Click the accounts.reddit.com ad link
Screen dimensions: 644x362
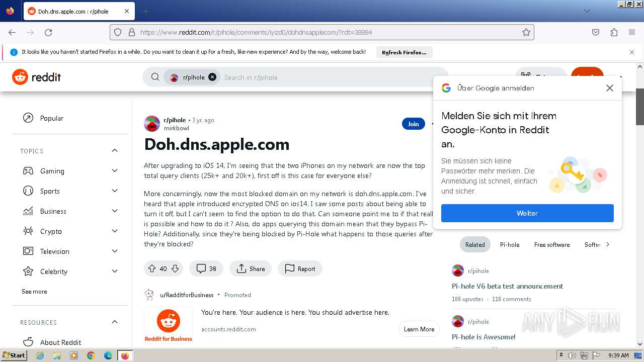(x=228, y=329)
